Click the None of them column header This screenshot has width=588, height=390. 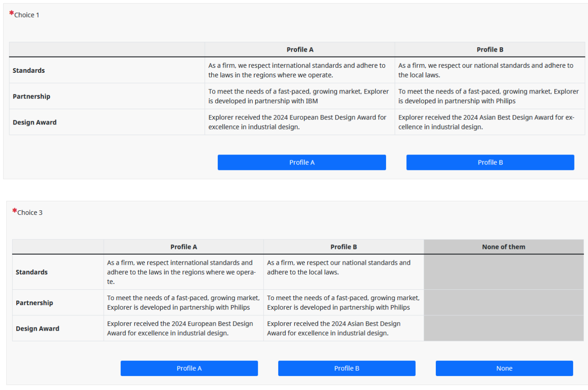504,247
